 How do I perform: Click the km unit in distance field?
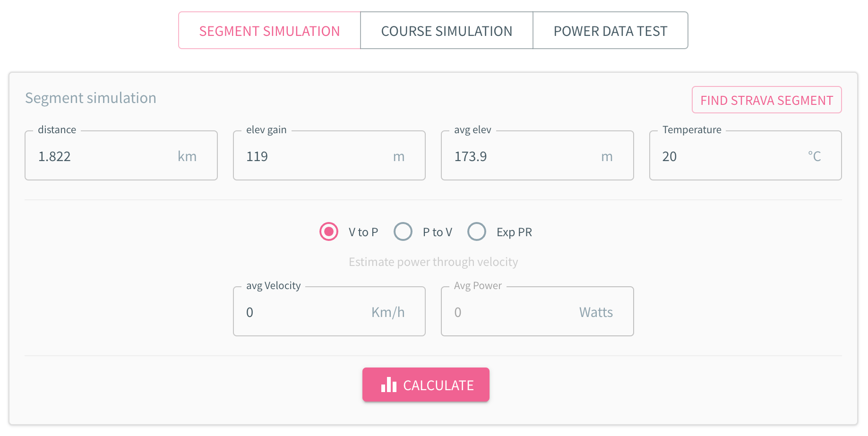[187, 156]
